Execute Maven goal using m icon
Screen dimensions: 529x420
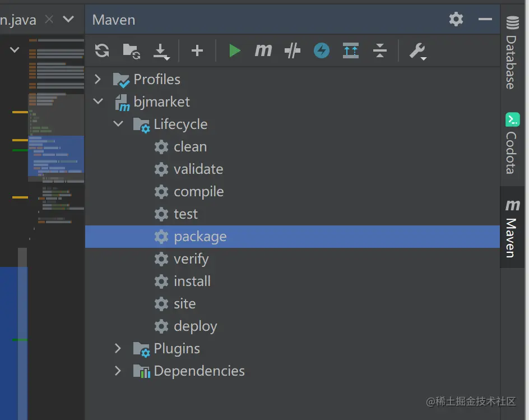click(x=263, y=50)
